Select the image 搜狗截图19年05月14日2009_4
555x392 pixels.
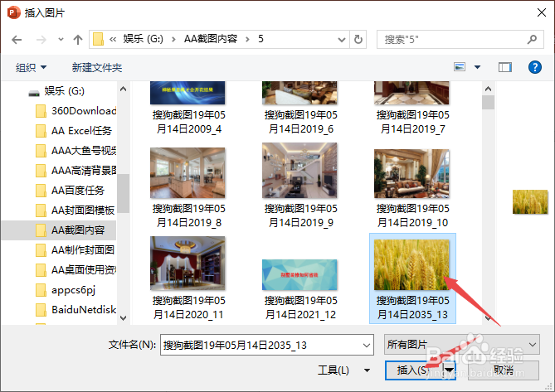pos(188,109)
